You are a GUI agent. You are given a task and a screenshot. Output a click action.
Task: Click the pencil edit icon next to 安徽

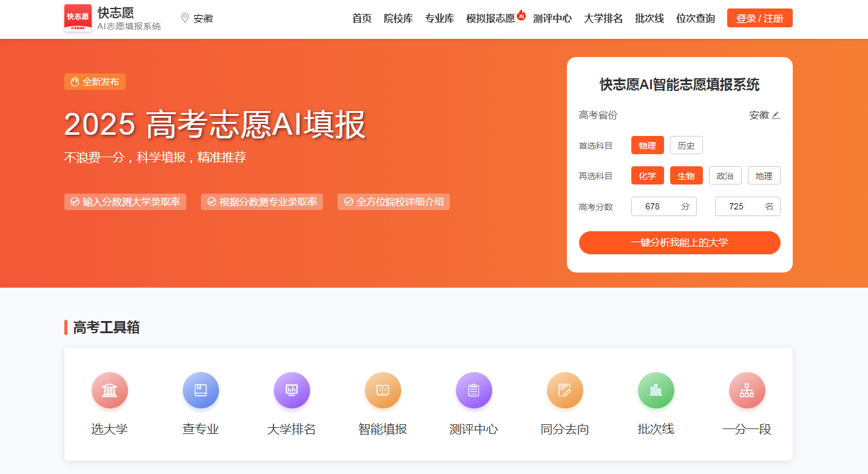[776, 115]
